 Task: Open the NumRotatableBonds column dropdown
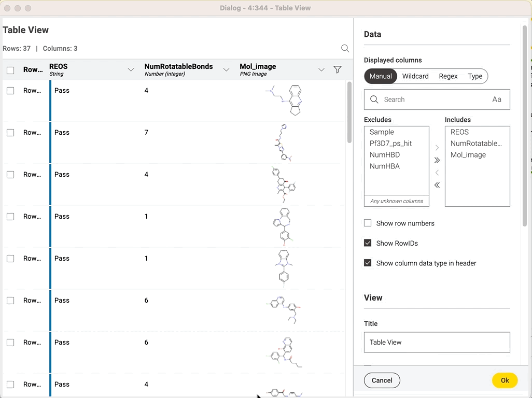226,68
